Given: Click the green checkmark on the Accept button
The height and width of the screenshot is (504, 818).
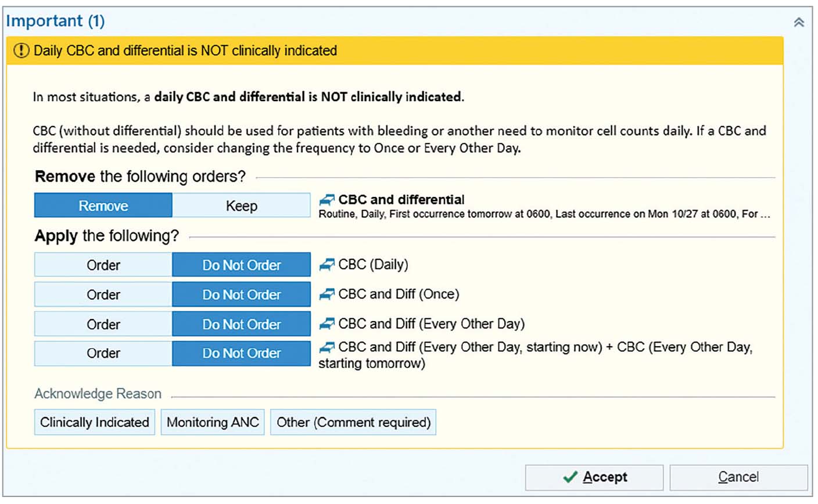Looking at the screenshot, I should point(571,477).
